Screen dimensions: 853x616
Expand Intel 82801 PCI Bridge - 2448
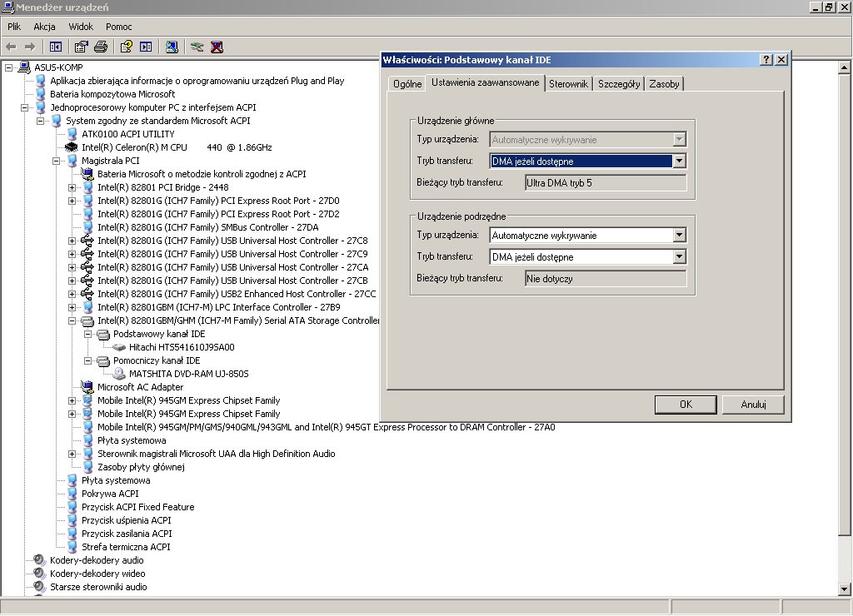point(72,187)
